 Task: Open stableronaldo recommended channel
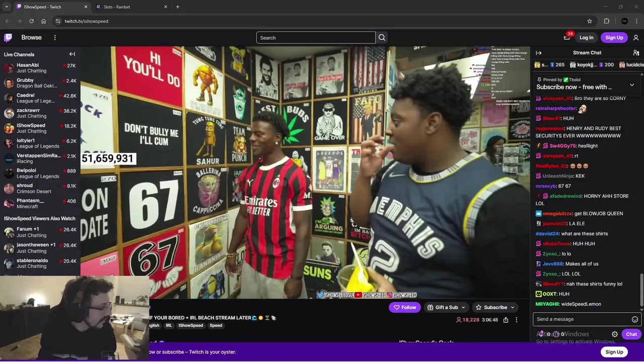pyautogui.click(x=40, y=263)
